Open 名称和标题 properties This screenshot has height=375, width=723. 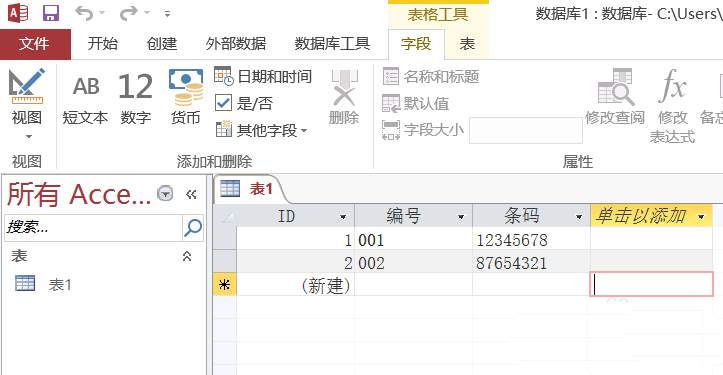pos(431,77)
